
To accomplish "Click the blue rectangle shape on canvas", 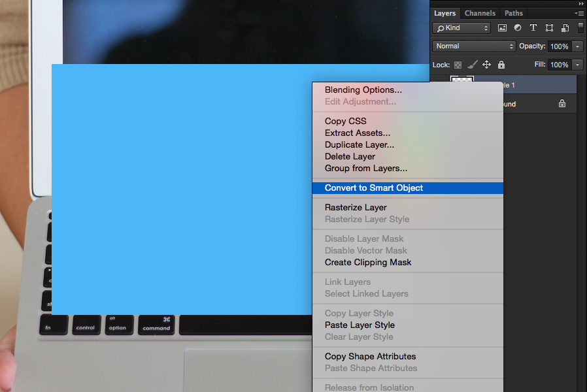I will pyautogui.click(x=182, y=189).
